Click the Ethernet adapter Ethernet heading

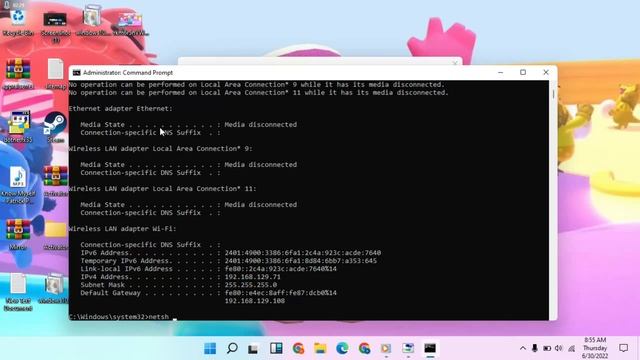point(120,109)
